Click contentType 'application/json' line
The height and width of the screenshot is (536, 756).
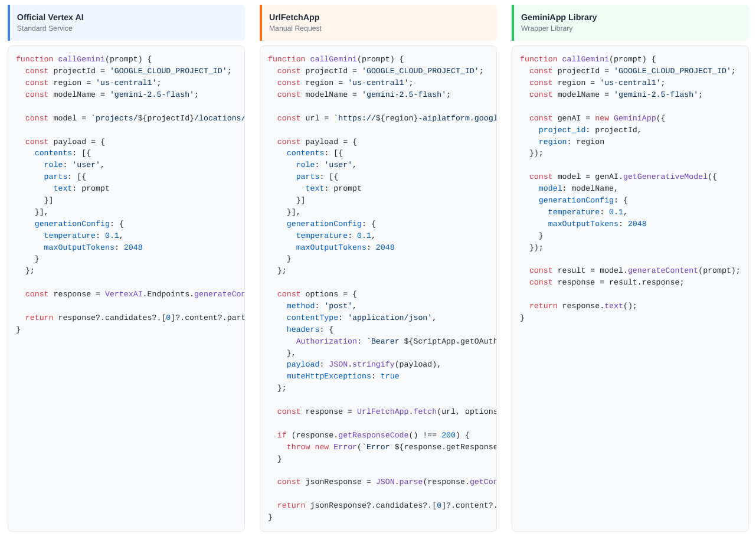[x=361, y=318]
